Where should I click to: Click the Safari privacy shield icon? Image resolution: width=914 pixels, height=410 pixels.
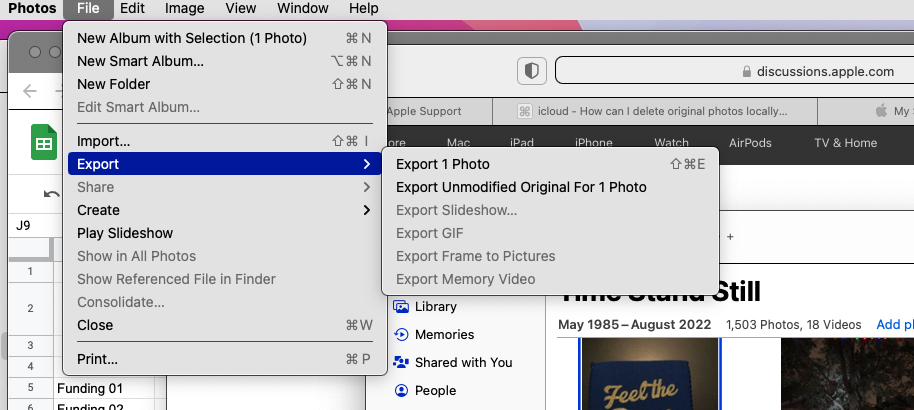531,72
